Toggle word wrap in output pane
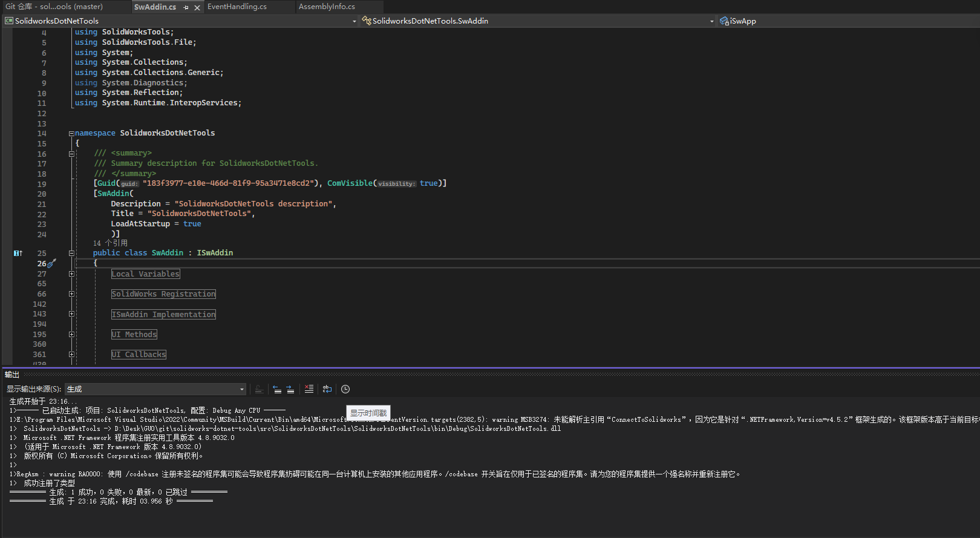The image size is (980, 538). pyautogui.click(x=327, y=389)
